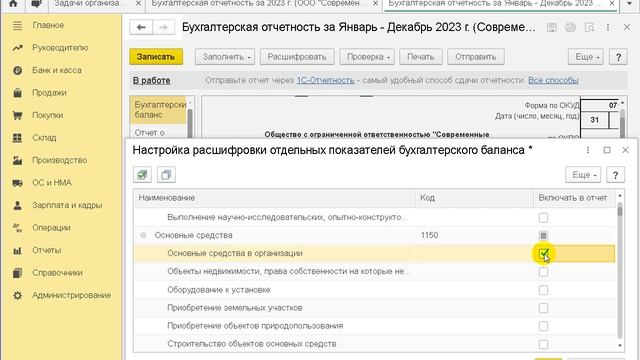The height and width of the screenshot is (360, 640).
Task: Click the В работе status link
Action: 151,80
